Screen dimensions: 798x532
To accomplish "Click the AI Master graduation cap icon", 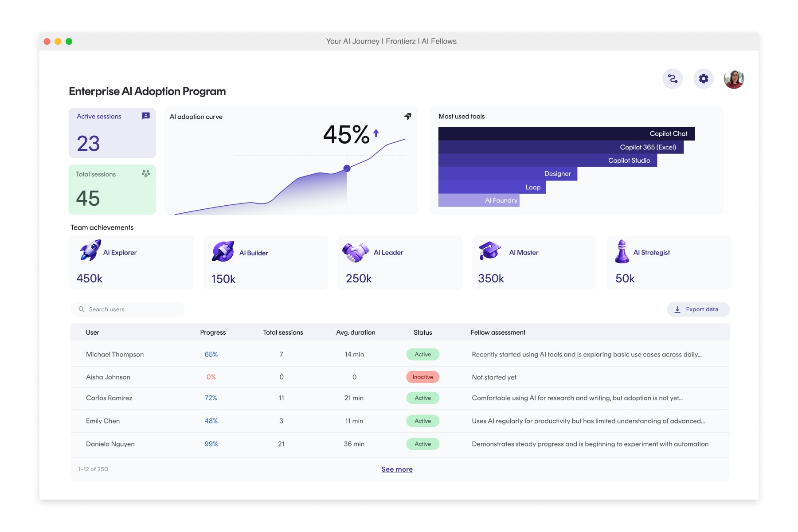I will pos(489,251).
